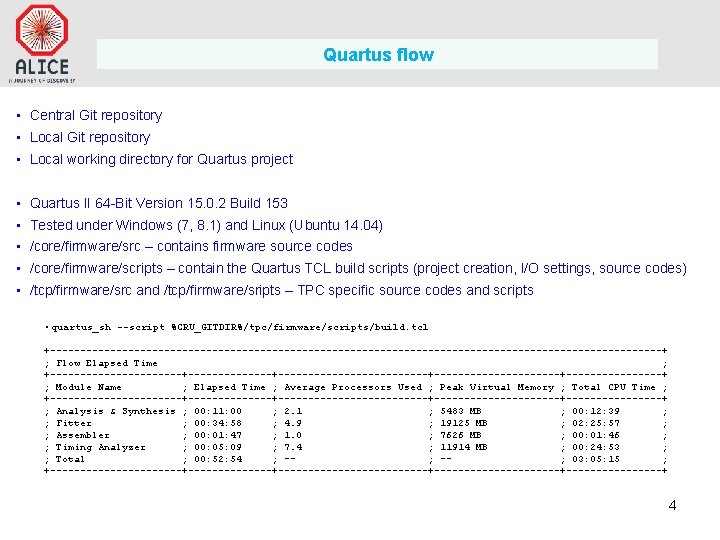Click CPU time value 00:12:39
This screenshot has width=720, height=540.
[596, 411]
